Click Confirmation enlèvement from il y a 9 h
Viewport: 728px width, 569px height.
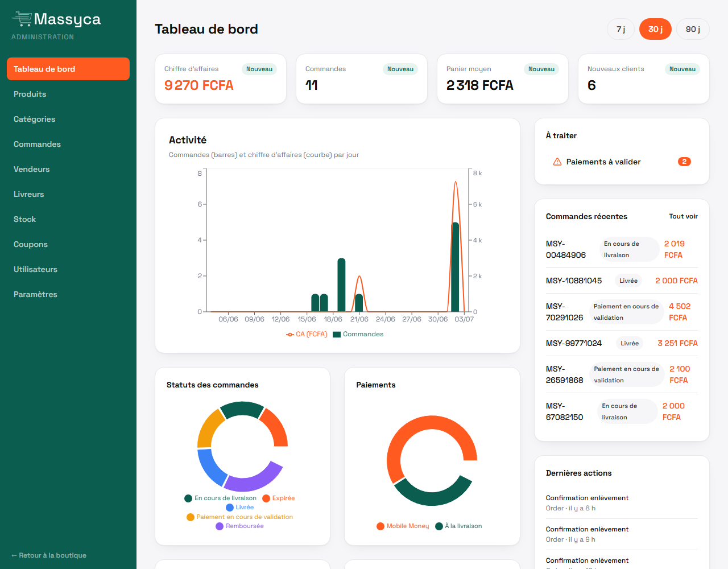(622, 534)
